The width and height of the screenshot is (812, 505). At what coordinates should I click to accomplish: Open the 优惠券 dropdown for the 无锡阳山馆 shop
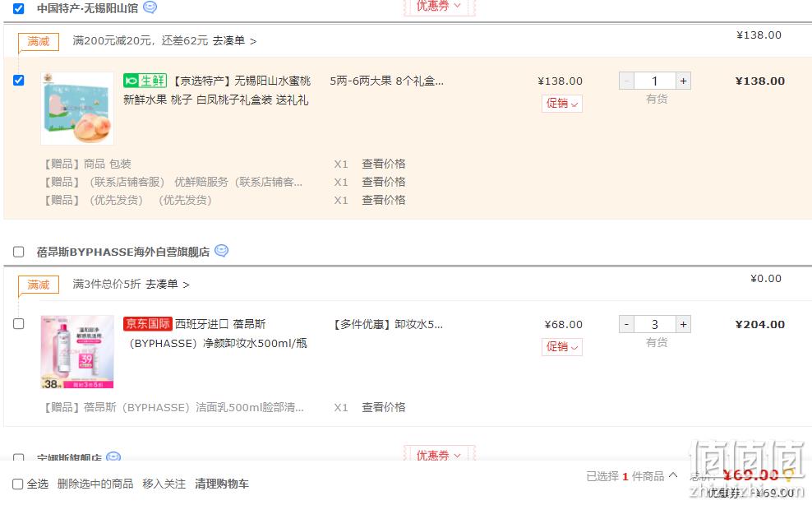coord(439,7)
